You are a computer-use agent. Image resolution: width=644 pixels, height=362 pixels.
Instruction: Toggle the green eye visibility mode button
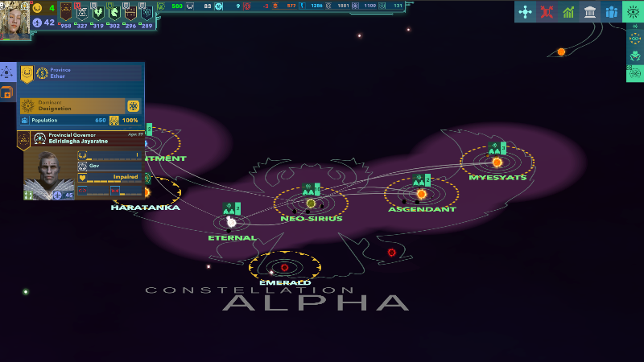(633, 12)
